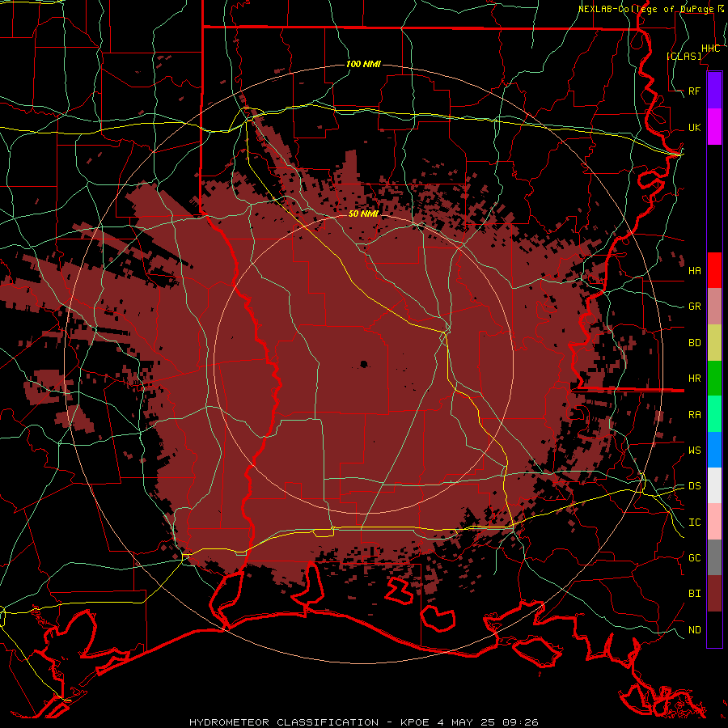Click the WS blue color swatch
The image size is (728, 728).
(x=714, y=450)
